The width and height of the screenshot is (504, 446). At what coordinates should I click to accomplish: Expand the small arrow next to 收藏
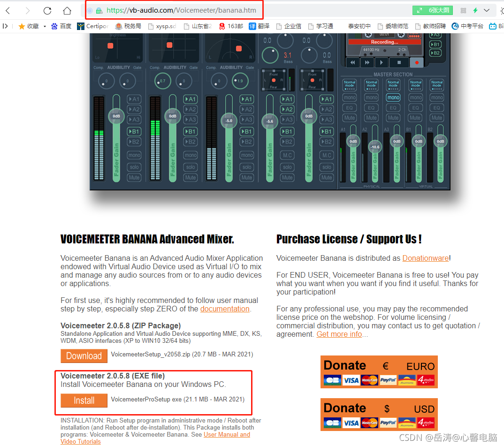[45, 26]
